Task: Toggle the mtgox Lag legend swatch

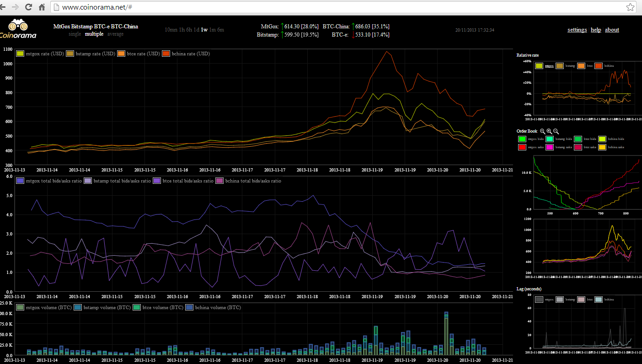Action: [x=540, y=300]
